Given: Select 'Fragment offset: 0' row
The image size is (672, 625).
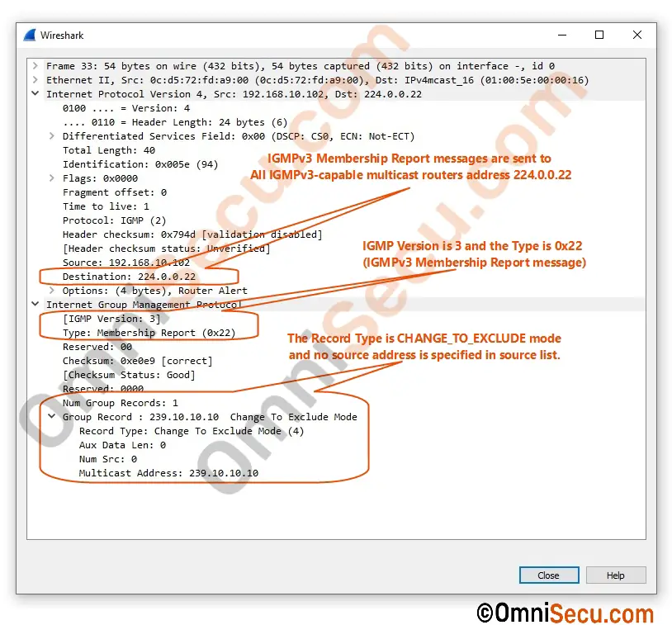Looking at the screenshot, I should pyautogui.click(x=115, y=192).
